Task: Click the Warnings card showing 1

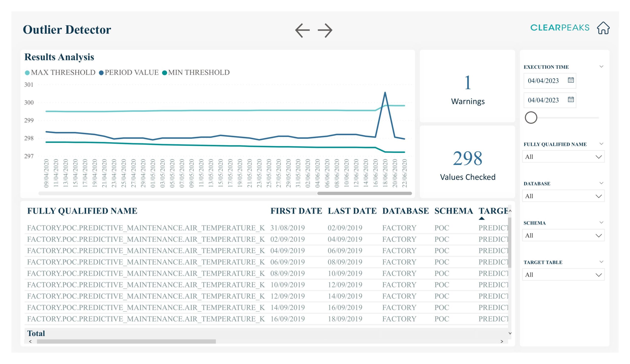Action: 467,86
